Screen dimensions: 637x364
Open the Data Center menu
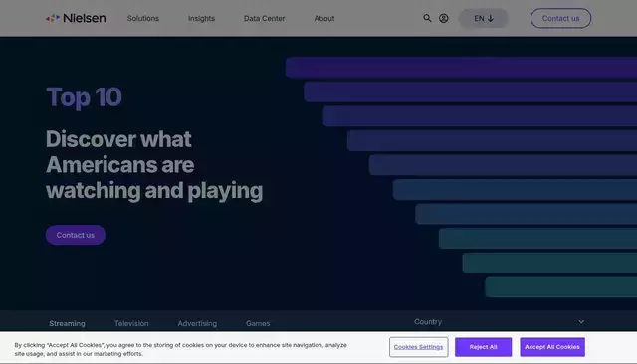pos(264,18)
